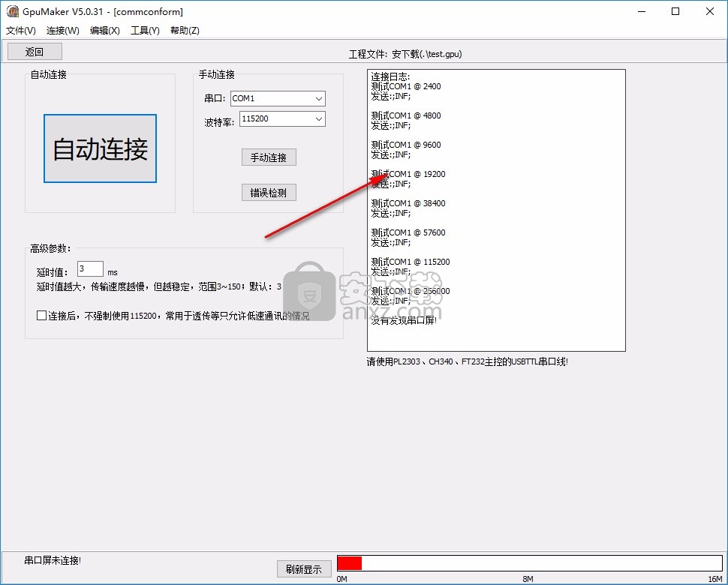Select log line 测试COM1 @ 38400
Screen dimensions: 728x585
click(408, 203)
